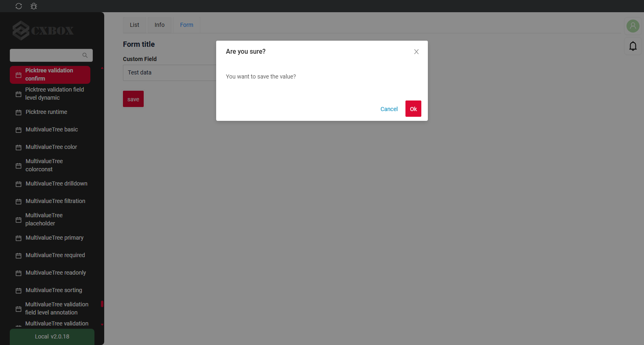Switch to the List tab

coord(134,25)
